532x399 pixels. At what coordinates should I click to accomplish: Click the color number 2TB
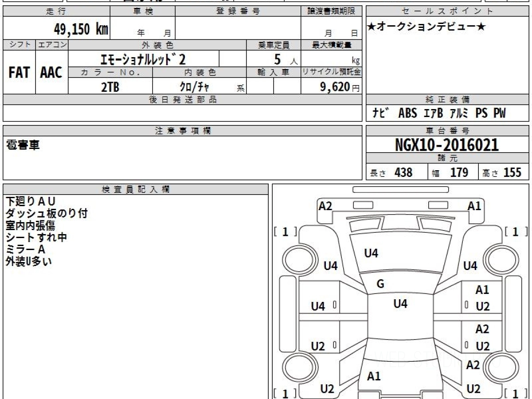[x=110, y=87]
